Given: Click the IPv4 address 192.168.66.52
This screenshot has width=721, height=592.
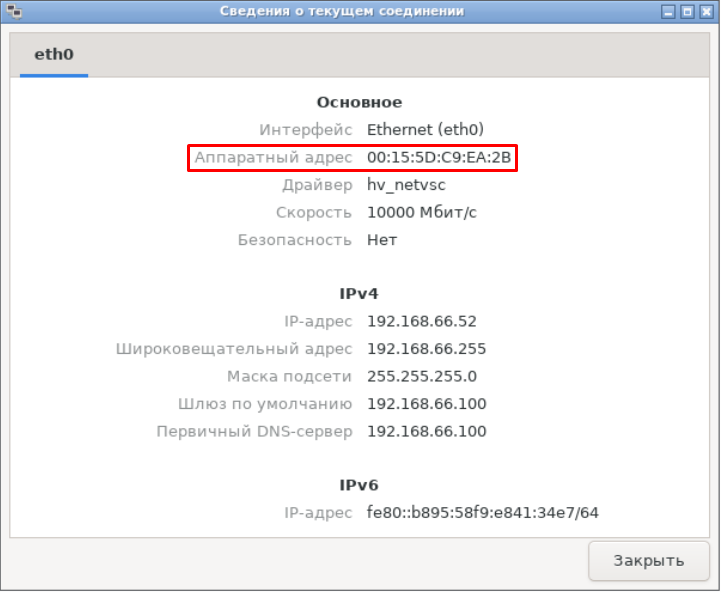Looking at the screenshot, I should click(x=421, y=321).
